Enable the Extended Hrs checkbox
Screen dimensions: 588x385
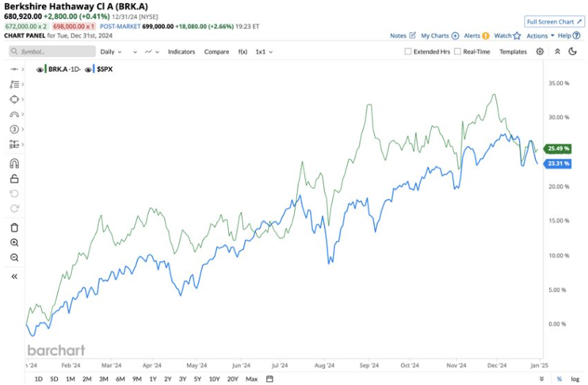(x=408, y=51)
